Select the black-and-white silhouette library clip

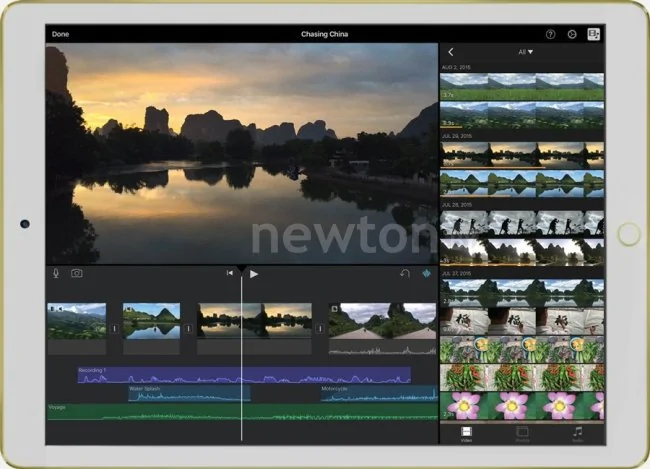tap(522, 224)
